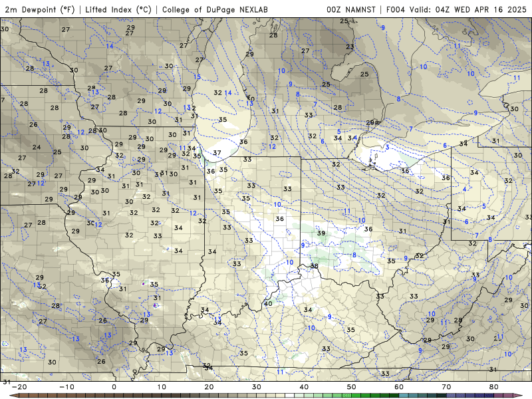Click the 50 label on the color scale
The image size is (532, 399).
pyautogui.click(x=352, y=387)
